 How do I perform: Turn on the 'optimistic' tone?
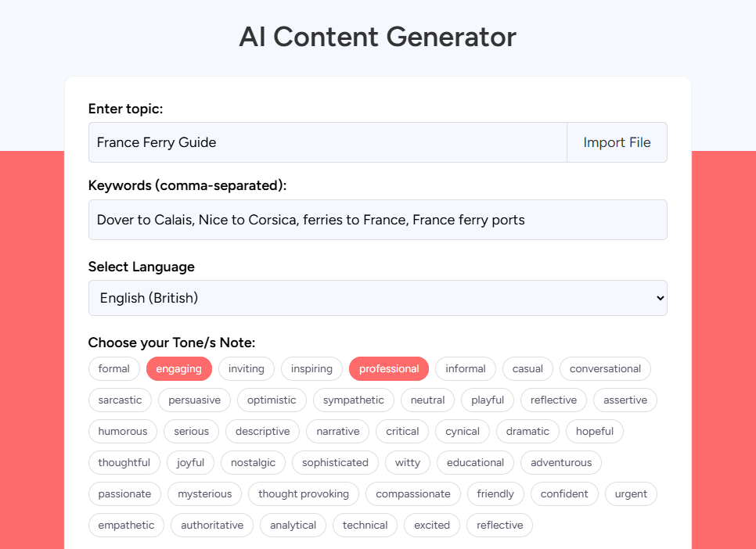pyautogui.click(x=271, y=400)
